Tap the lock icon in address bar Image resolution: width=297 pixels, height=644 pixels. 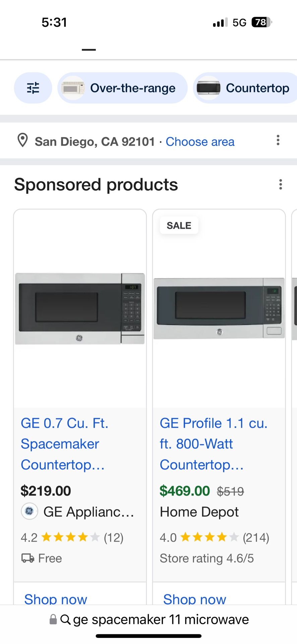tap(53, 620)
